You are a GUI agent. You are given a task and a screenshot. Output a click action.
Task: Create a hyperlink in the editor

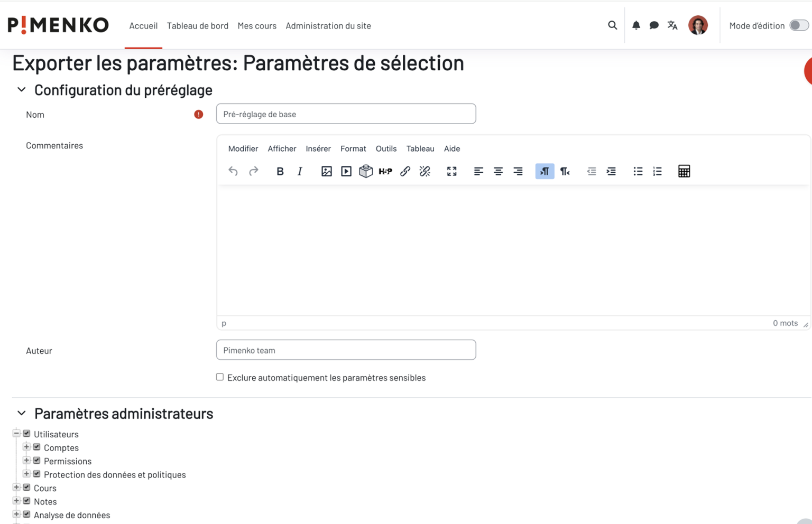coord(405,171)
